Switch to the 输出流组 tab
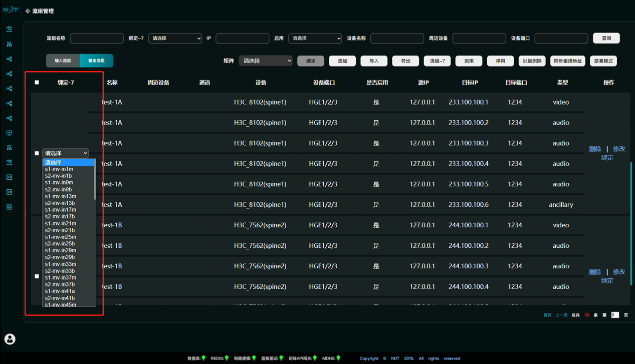The height and width of the screenshot is (364, 635). coord(96,61)
